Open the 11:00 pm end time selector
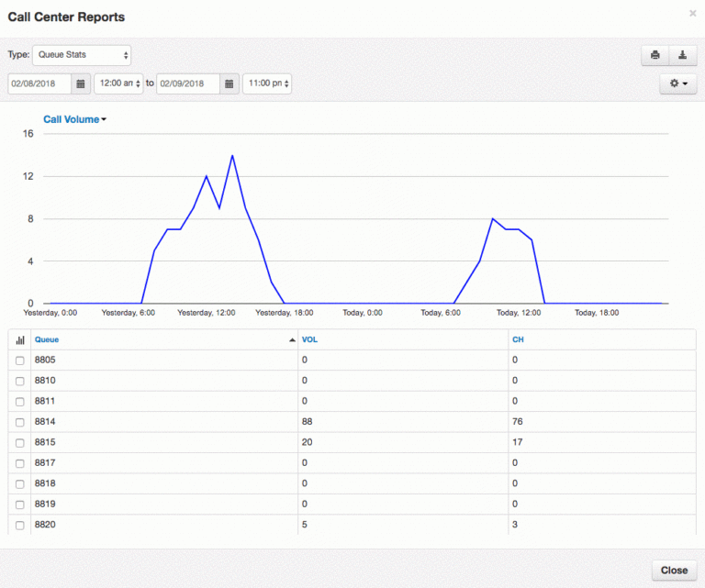The image size is (705, 588). (267, 83)
